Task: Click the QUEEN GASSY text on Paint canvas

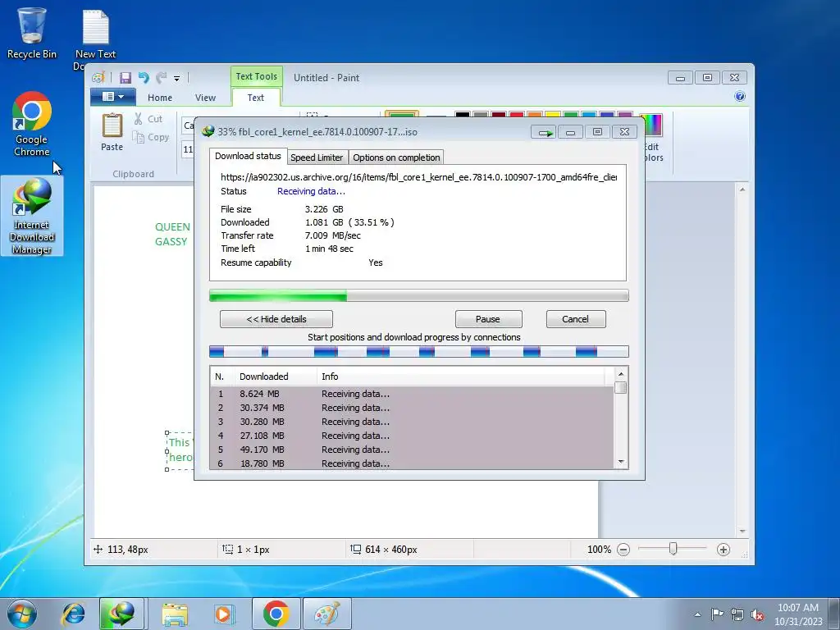Action: 172,234
